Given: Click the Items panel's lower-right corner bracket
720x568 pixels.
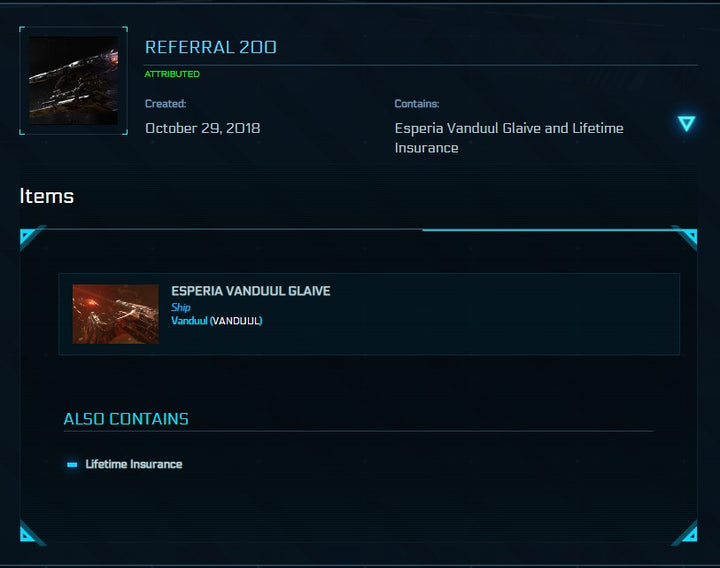Looking at the screenshot, I should pos(685,533).
